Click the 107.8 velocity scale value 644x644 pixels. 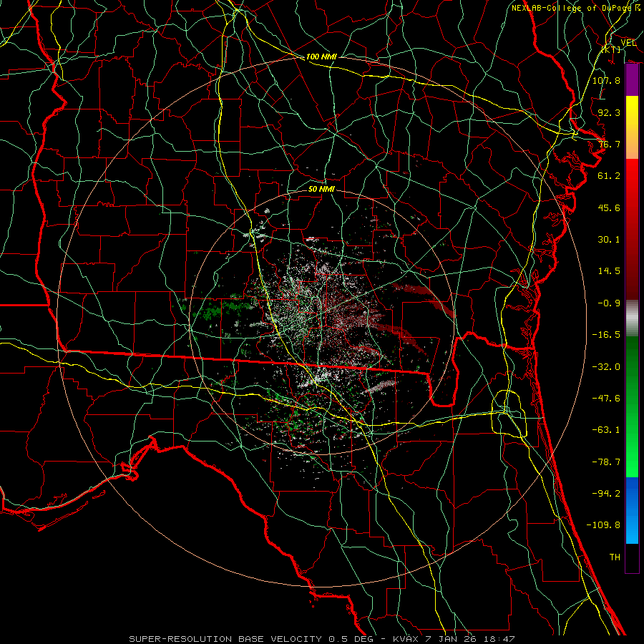tap(606, 80)
